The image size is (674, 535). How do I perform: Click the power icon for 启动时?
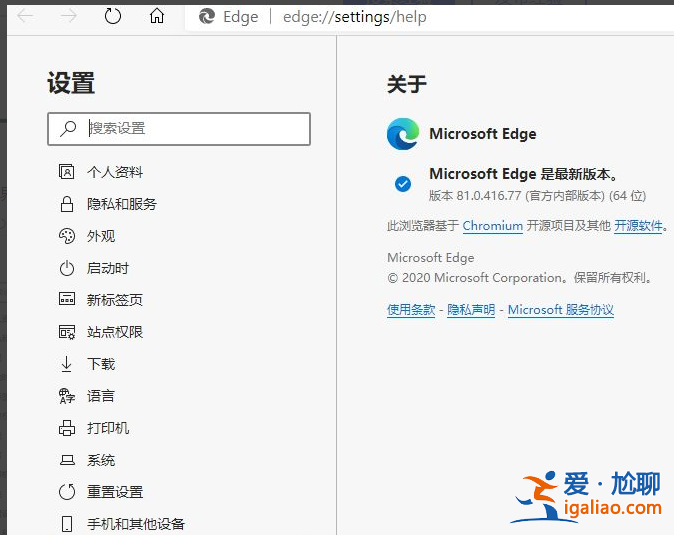[x=67, y=268]
